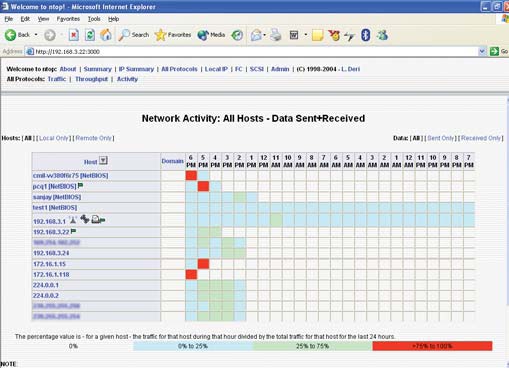Open the IP Summary link
This screenshot has height=368, width=509.
pyautogui.click(x=136, y=69)
